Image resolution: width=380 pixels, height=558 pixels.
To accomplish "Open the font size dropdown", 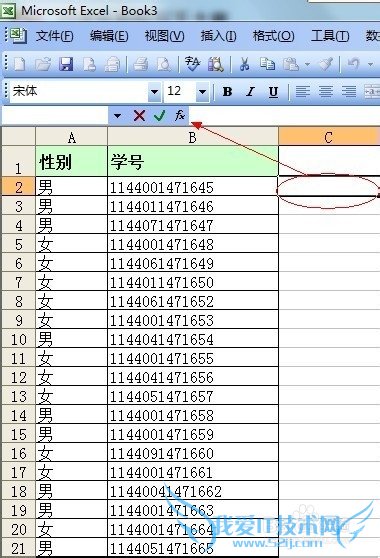I will [x=202, y=92].
